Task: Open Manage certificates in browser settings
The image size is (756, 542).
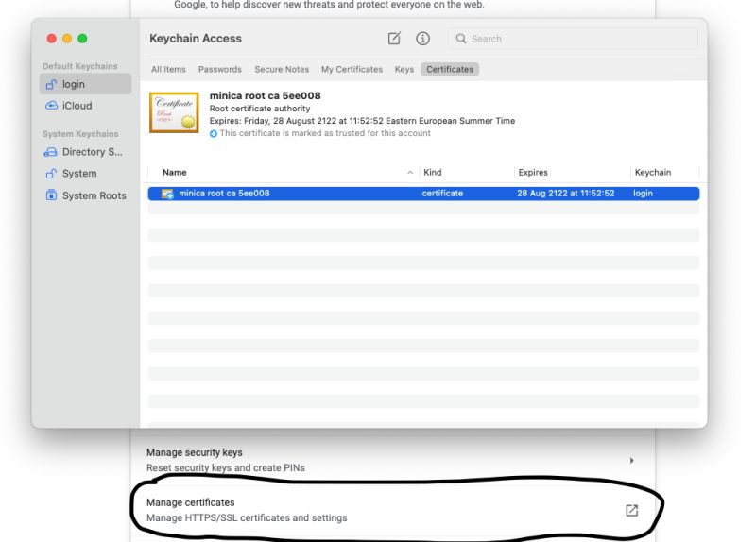Action: click(393, 510)
